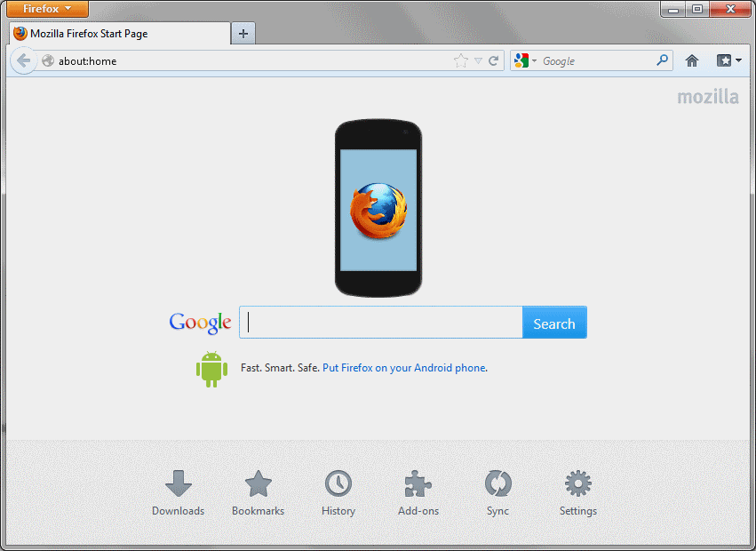Open a new tab with the plus button
The width and height of the screenshot is (756, 551).
pyautogui.click(x=243, y=34)
